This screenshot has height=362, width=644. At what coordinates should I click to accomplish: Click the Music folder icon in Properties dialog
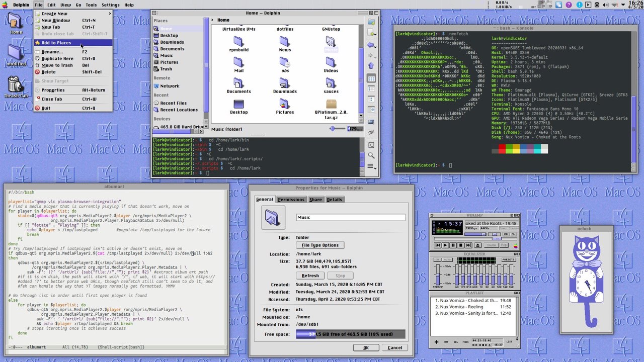pyautogui.click(x=272, y=217)
